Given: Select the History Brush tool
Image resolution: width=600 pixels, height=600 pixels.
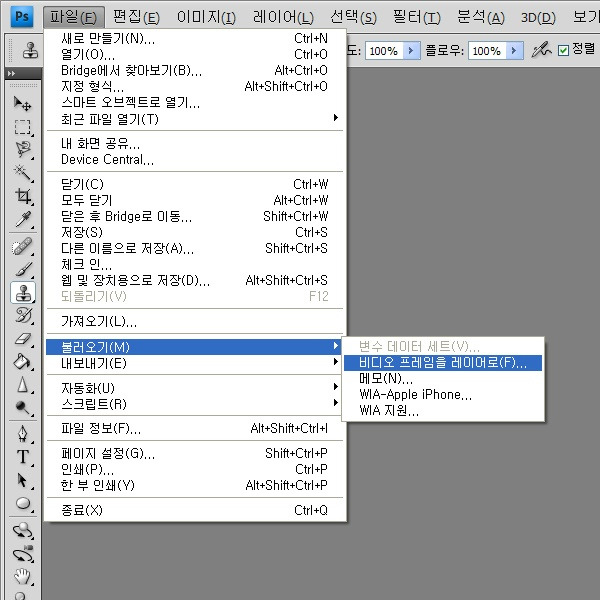Looking at the screenshot, I should (x=23, y=315).
